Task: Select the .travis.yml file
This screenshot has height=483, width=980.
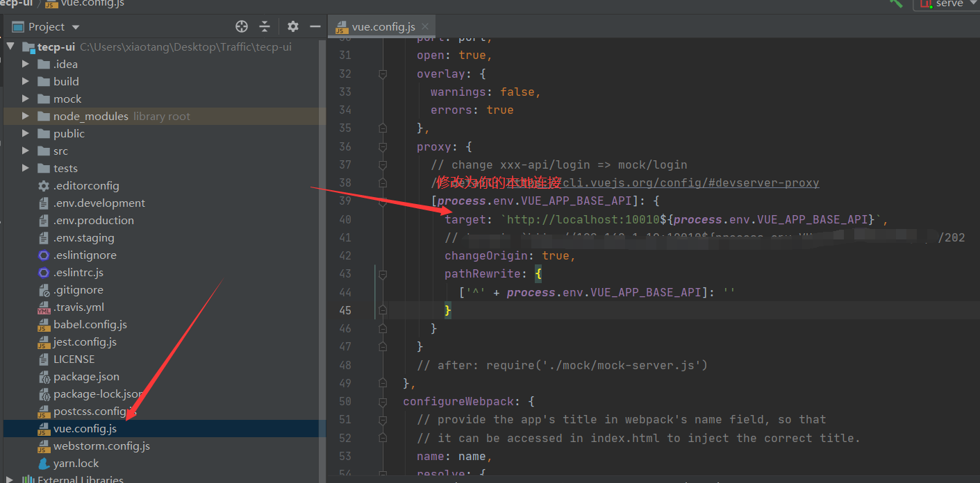Action: tap(78, 307)
